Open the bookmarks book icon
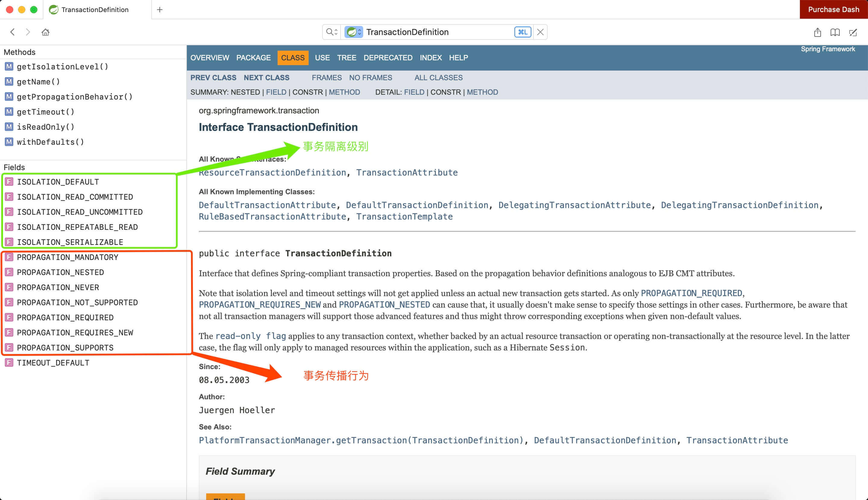This screenshot has height=500, width=868. tap(835, 32)
